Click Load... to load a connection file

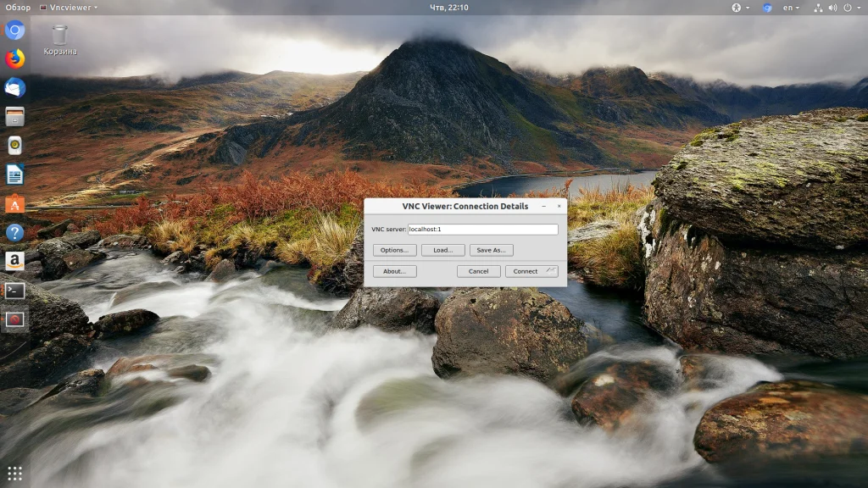[442, 250]
